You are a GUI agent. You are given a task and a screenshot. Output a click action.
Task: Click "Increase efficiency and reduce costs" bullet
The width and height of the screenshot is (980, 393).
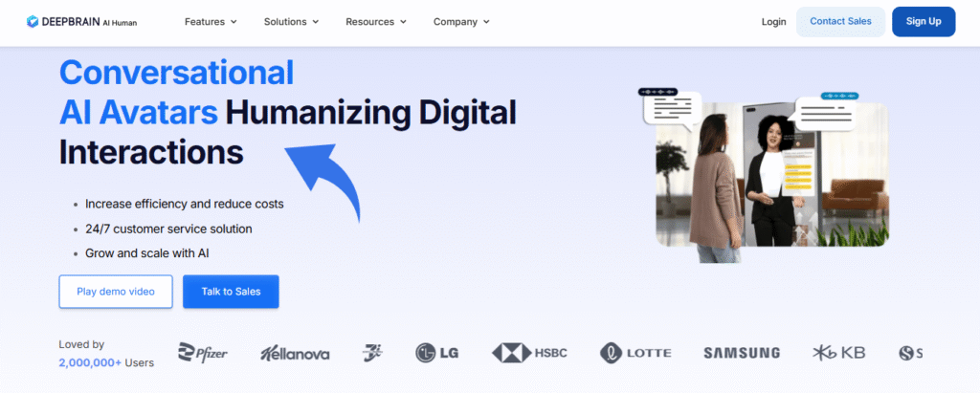pyautogui.click(x=185, y=204)
